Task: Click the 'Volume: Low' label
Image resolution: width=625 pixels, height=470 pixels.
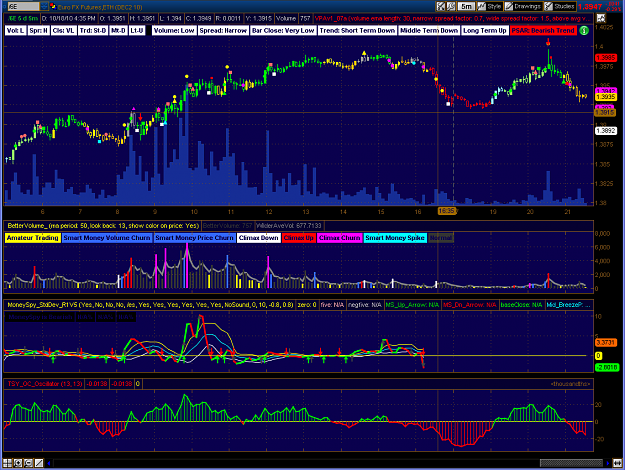Action: [174, 30]
